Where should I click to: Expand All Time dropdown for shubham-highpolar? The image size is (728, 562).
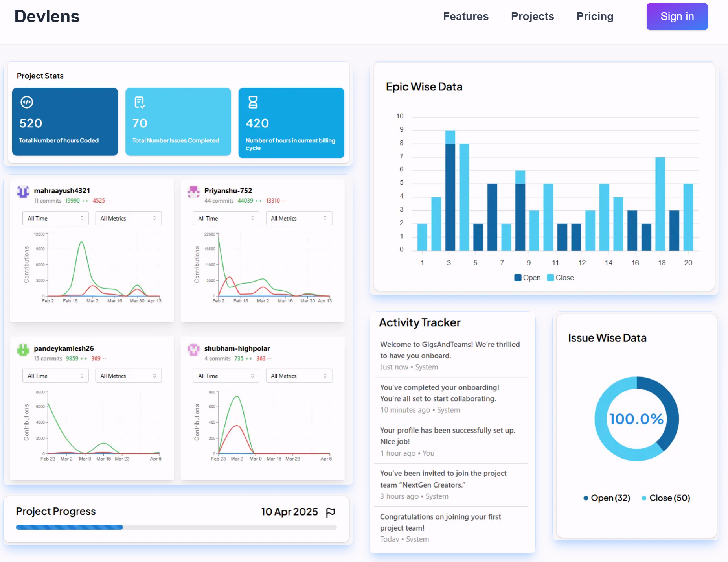(226, 376)
